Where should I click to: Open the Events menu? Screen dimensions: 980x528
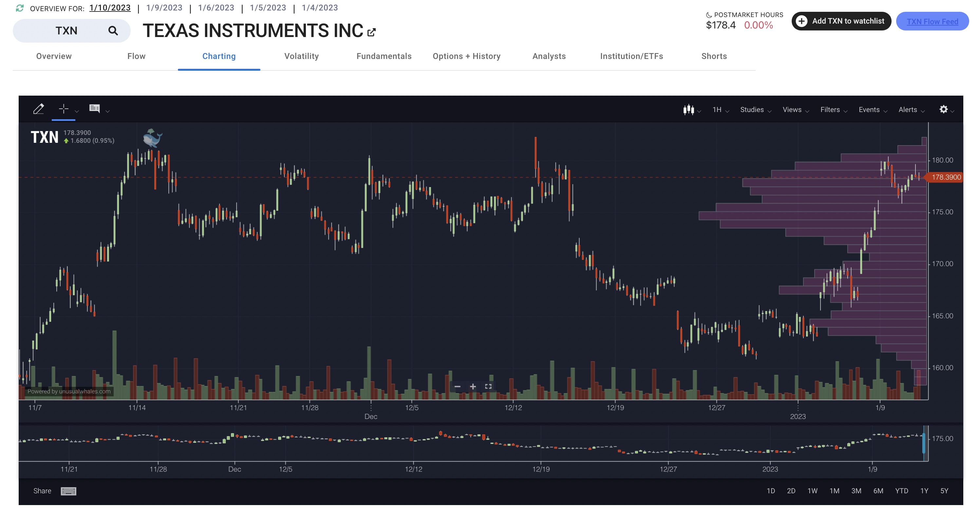pyautogui.click(x=873, y=109)
